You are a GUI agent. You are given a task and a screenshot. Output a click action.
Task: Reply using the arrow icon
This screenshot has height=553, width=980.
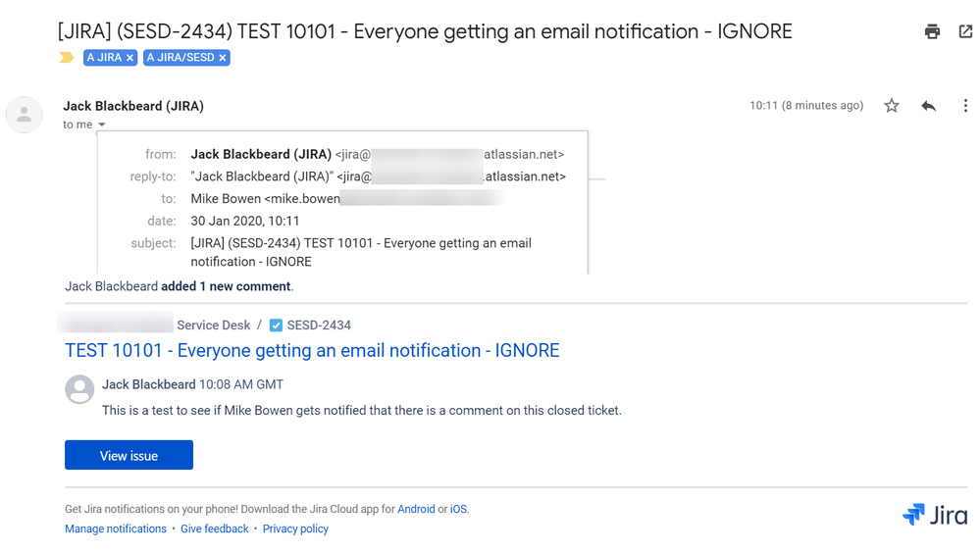click(x=929, y=106)
